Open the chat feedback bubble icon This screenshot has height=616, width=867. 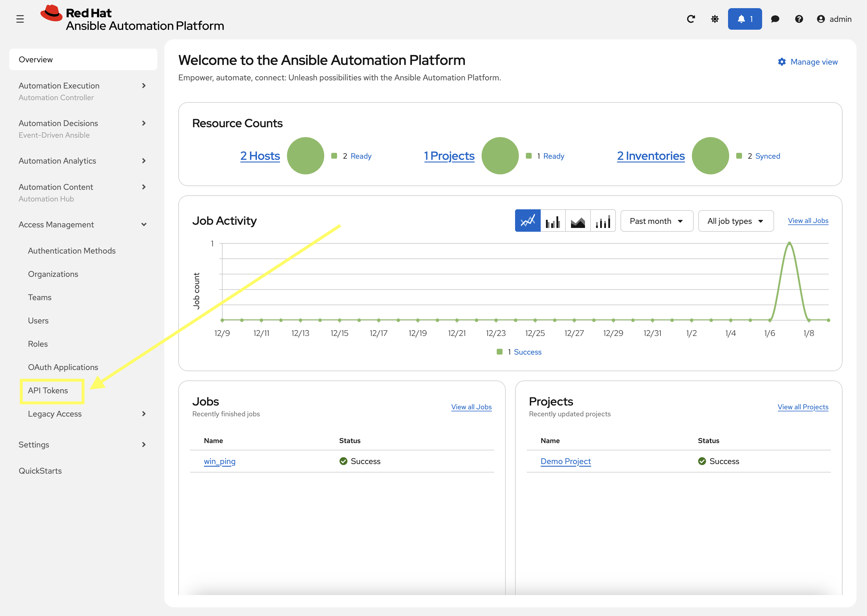coord(775,19)
